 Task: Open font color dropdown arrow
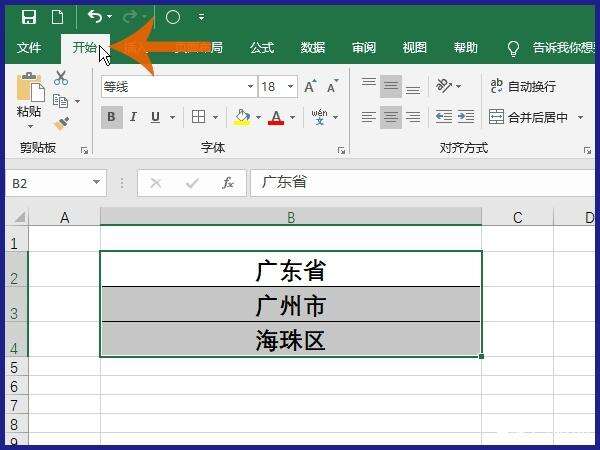click(x=293, y=117)
